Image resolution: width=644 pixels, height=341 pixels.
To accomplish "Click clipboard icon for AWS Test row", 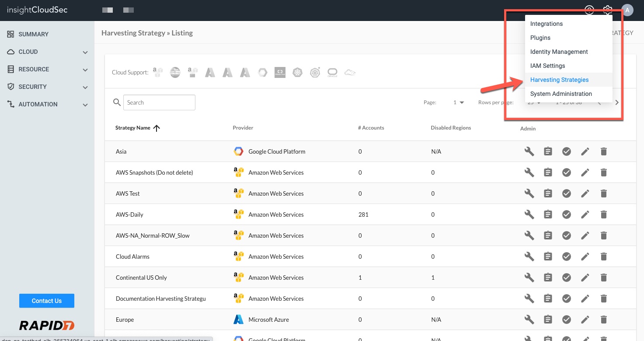I will [x=548, y=193].
